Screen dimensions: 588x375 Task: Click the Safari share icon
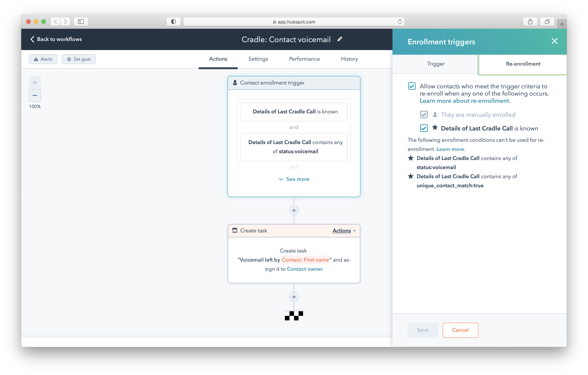[x=530, y=22]
